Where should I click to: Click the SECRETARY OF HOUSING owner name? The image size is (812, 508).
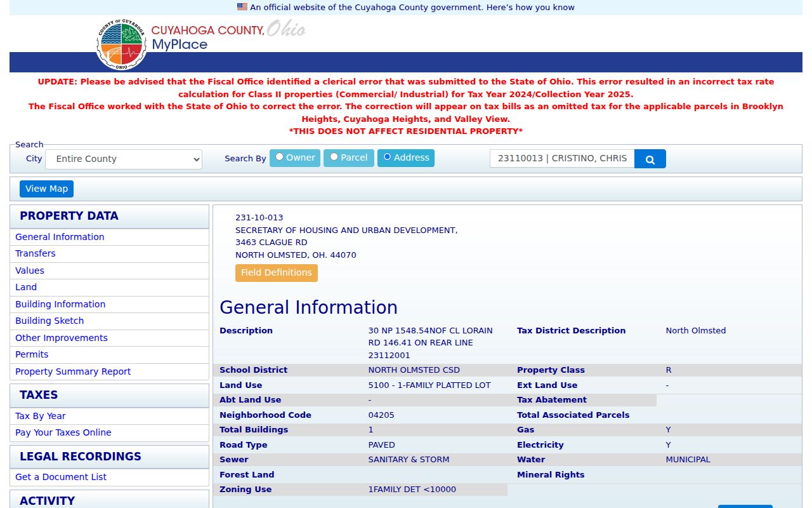coord(346,231)
